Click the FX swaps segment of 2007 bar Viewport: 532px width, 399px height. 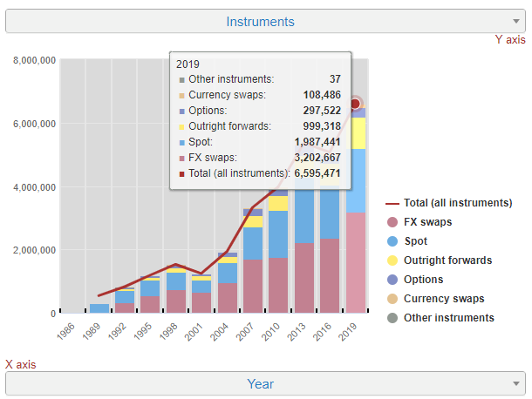(x=253, y=286)
